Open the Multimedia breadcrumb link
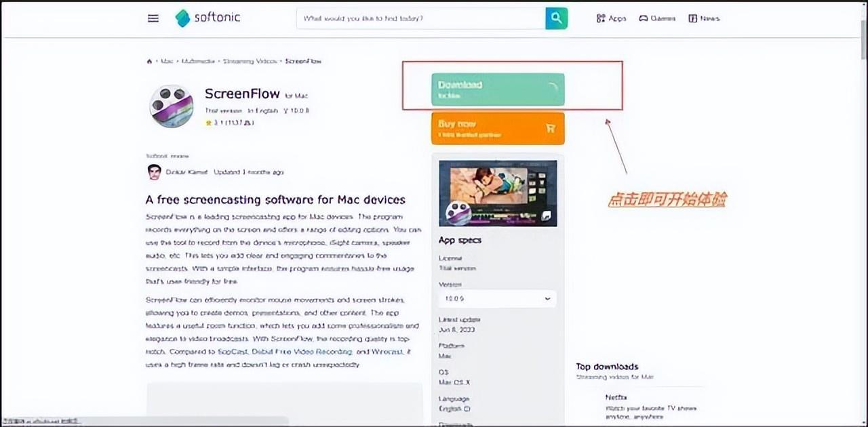 pyautogui.click(x=197, y=61)
